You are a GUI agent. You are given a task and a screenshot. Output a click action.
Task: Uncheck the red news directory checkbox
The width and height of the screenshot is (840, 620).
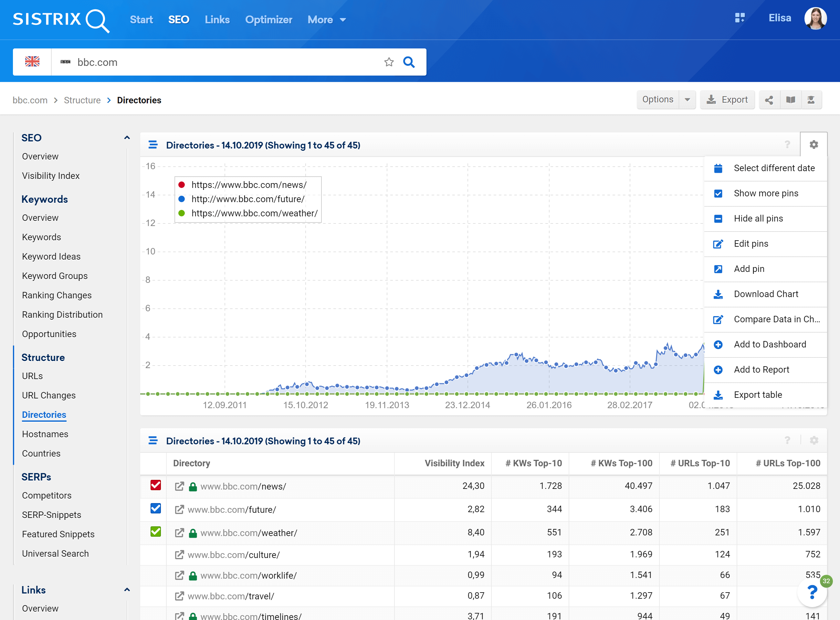[155, 485]
